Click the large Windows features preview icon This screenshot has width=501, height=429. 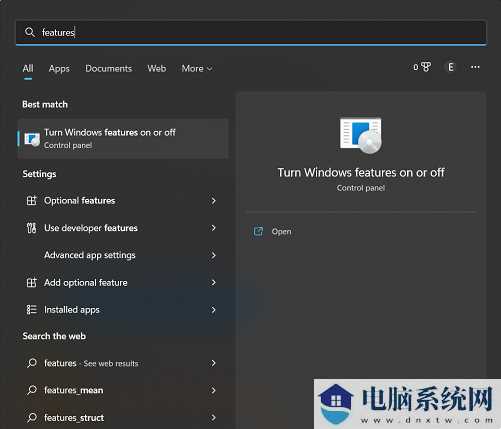(x=361, y=136)
